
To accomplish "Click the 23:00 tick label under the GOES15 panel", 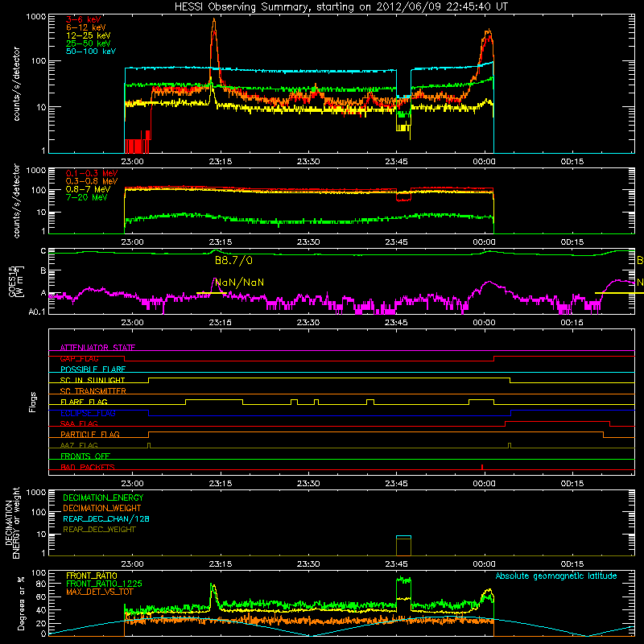I will click(x=132, y=323).
